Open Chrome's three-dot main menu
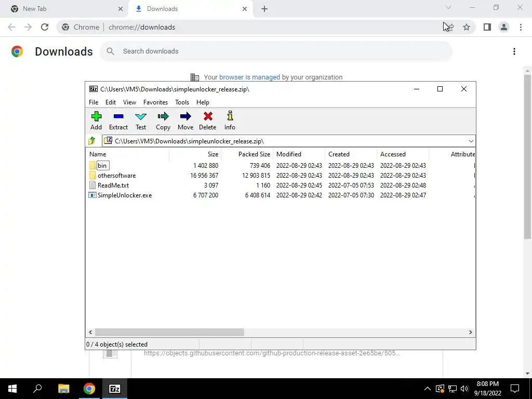The image size is (532, 399). pyautogui.click(x=521, y=27)
